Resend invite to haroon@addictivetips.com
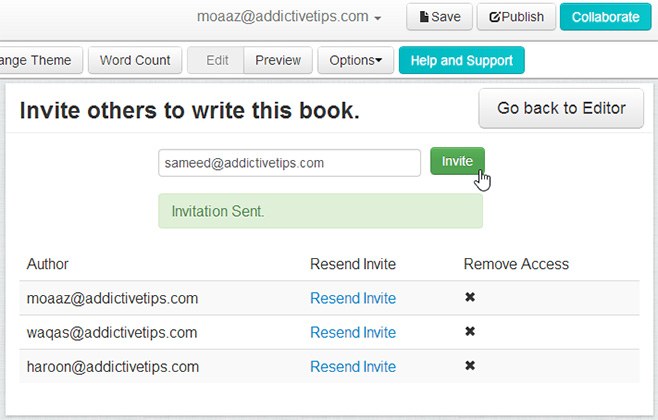 point(353,367)
